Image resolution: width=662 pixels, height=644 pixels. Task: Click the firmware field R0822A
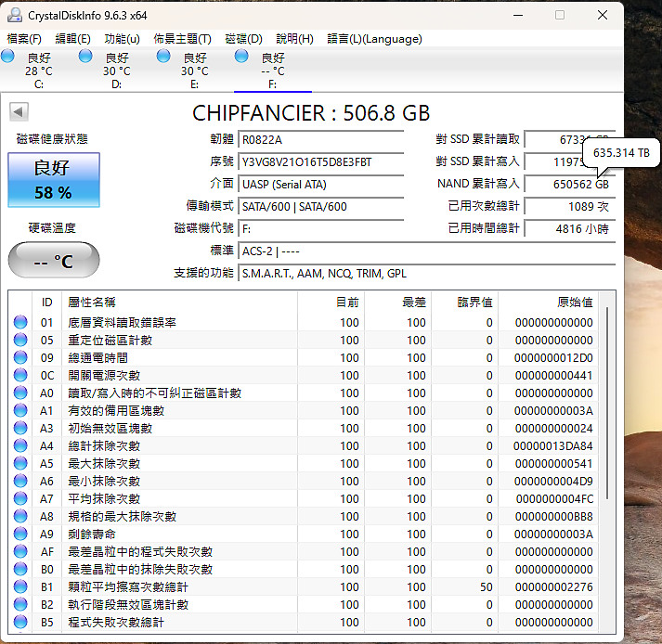(321, 140)
